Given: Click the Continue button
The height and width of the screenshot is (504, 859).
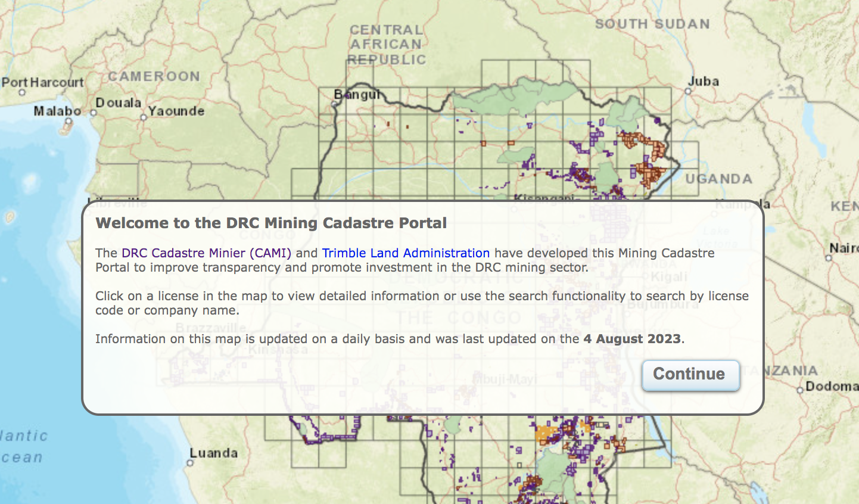Looking at the screenshot, I should [x=690, y=375].
